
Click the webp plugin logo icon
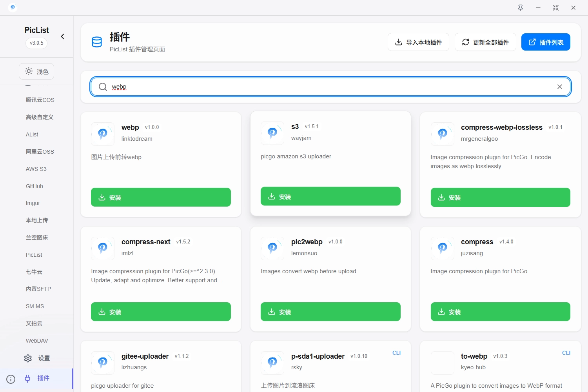(x=103, y=134)
